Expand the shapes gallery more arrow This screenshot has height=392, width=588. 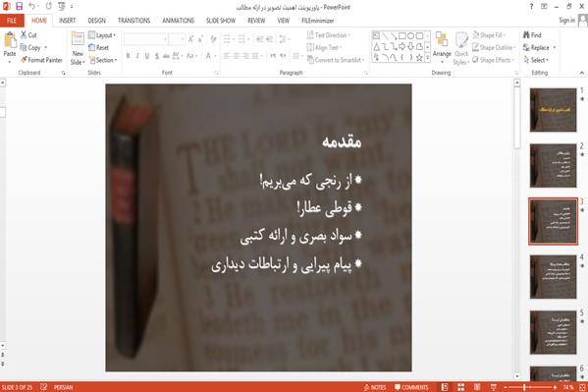tap(427, 57)
